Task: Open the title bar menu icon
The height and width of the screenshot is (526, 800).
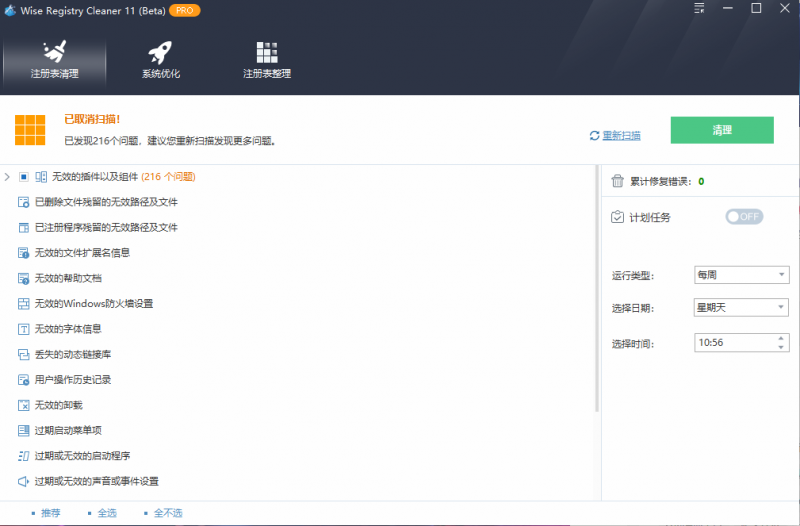Action: [699, 9]
